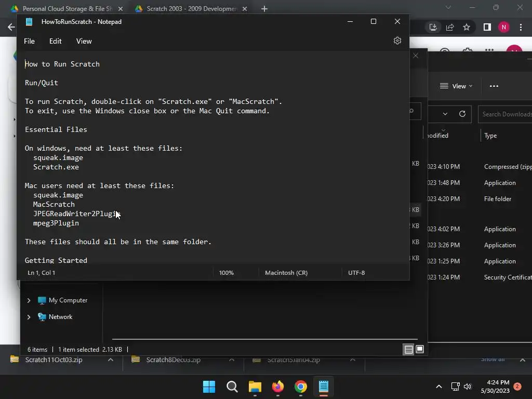Image resolution: width=532 pixels, height=399 pixels.
Task: Click Chrome share page icon
Action: 450,27
